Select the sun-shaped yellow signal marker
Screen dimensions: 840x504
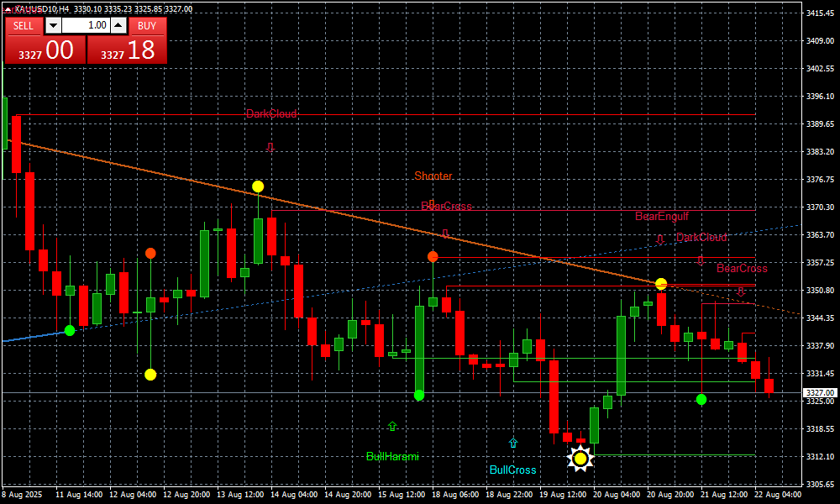[x=580, y=459]
